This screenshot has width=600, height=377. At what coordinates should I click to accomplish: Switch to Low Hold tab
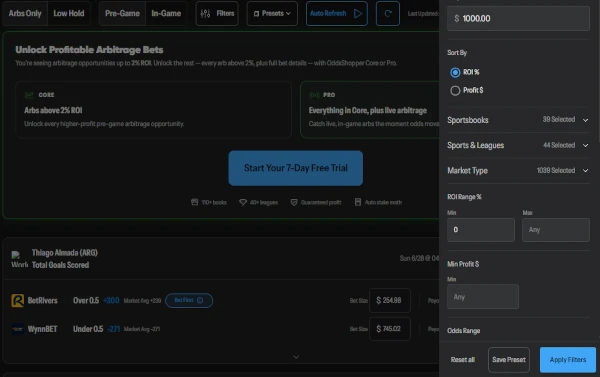68,14
